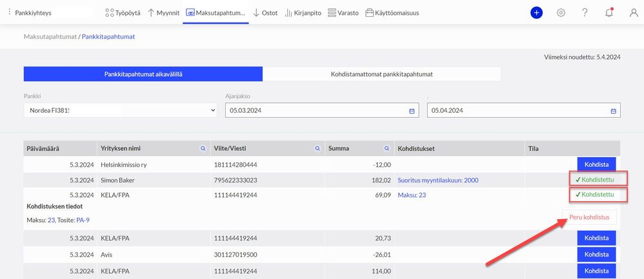Image resolution: width=644 pixels, height=279 pixels.
Task: Open the Pankkiyhteys module menu dots
Action: pos(9,12)
